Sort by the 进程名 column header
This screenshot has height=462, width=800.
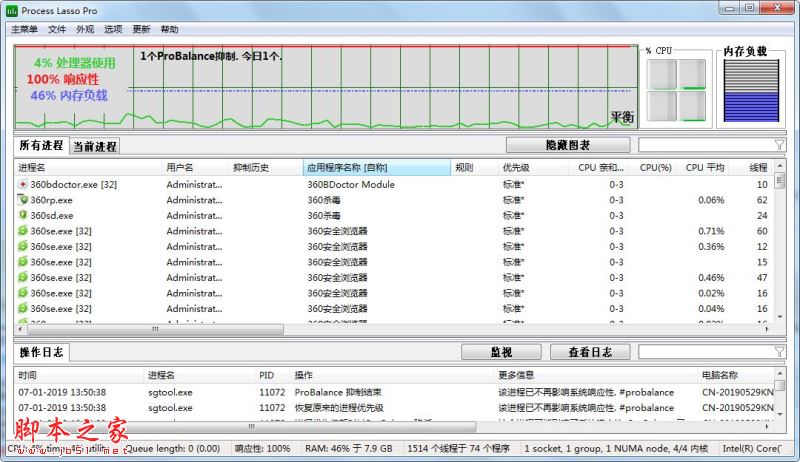[x=88, y=167]
